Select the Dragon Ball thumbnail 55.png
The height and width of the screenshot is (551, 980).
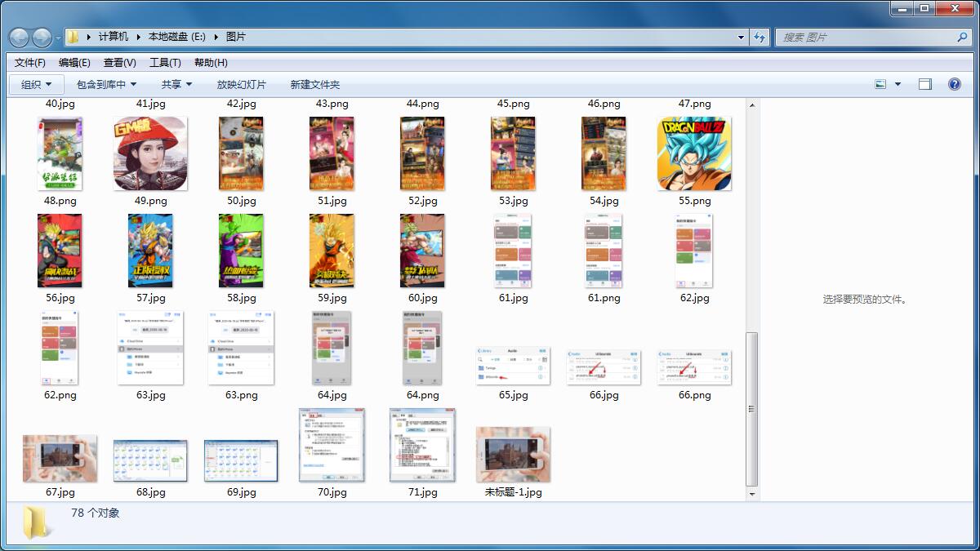pos(693,153)
